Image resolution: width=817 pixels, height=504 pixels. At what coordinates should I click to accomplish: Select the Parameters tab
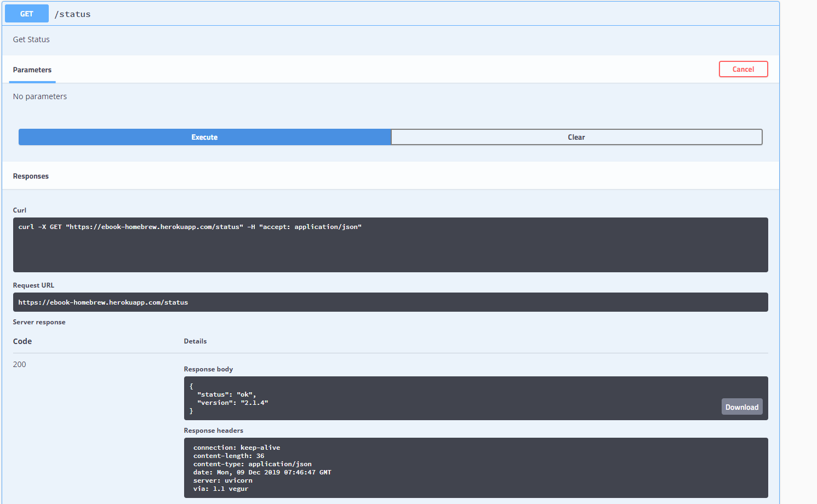click(x=32, y=70)
